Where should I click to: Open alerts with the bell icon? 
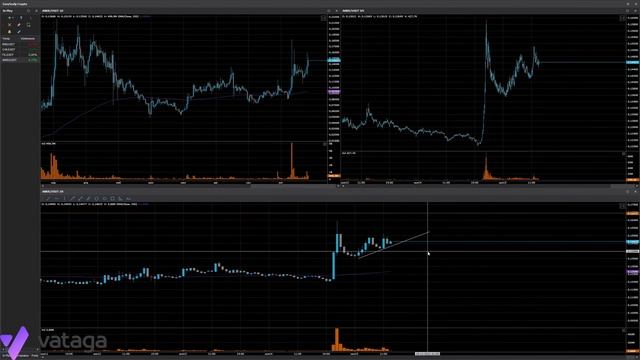(9, 31)
